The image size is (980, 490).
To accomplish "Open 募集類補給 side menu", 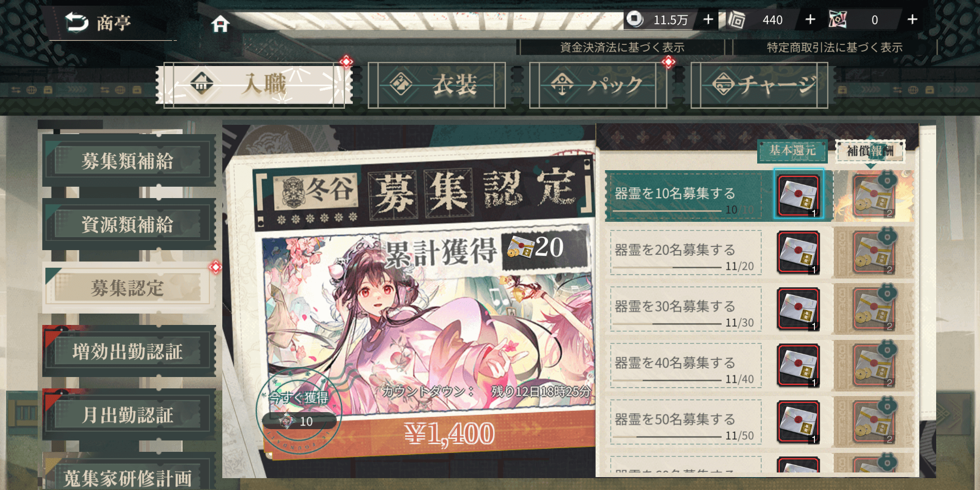I will tap(128, 161).
